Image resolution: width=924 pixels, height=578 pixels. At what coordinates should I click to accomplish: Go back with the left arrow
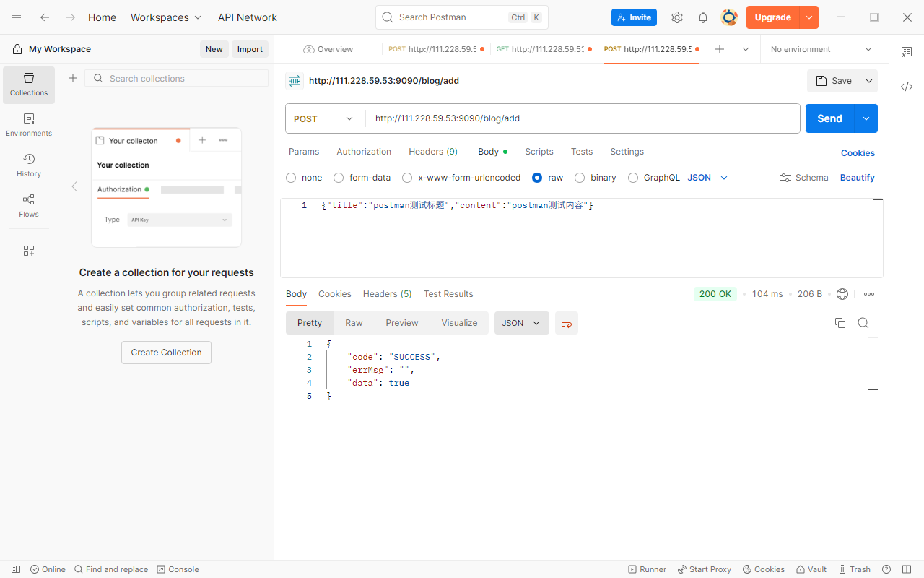tap(45, 17)
